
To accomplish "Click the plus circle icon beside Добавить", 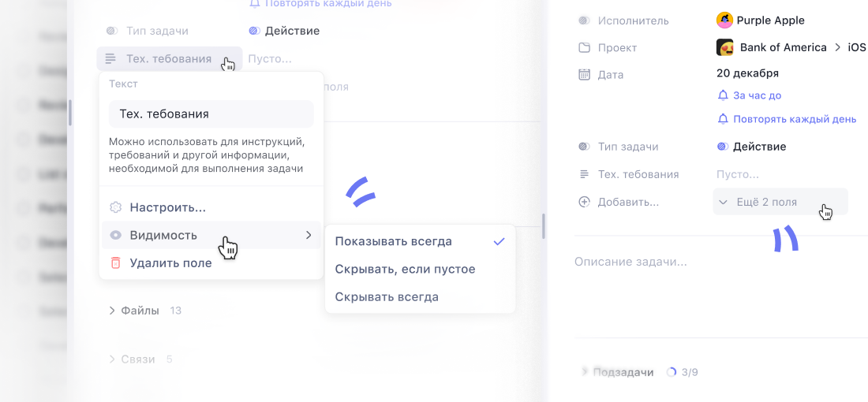I will [x=584, y=202].
